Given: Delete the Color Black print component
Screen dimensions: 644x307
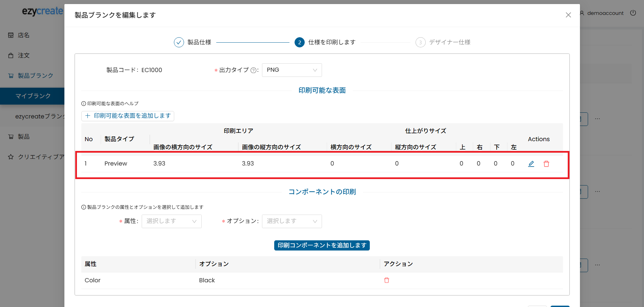Looking at the screenshot, I should coord(386,280).
